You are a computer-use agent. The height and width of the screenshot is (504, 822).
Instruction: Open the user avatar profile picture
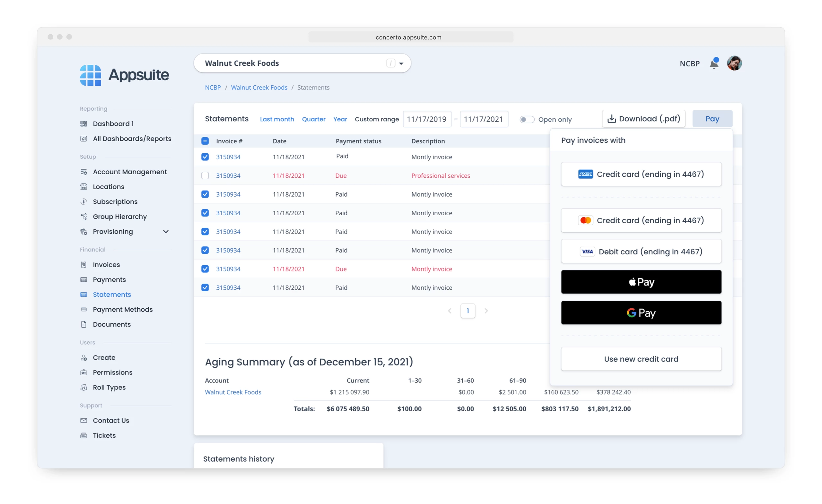pyautogui.click(x=734, y=63)
